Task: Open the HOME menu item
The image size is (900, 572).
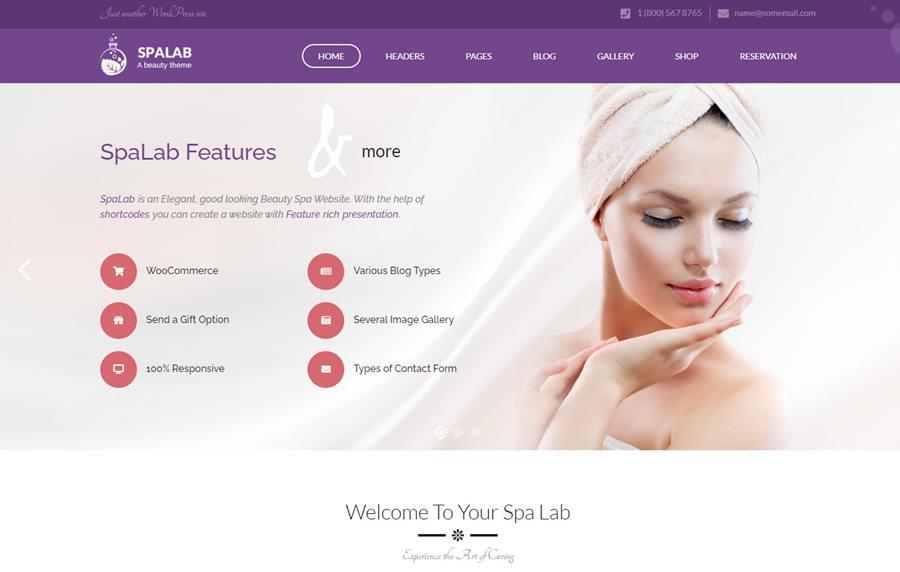Action: (331, 56)
